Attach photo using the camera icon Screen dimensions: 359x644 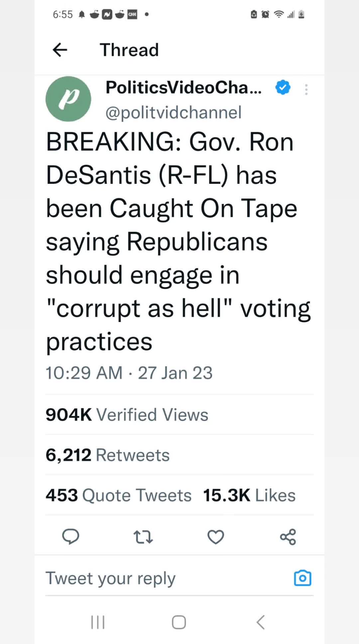pos(302,578)
